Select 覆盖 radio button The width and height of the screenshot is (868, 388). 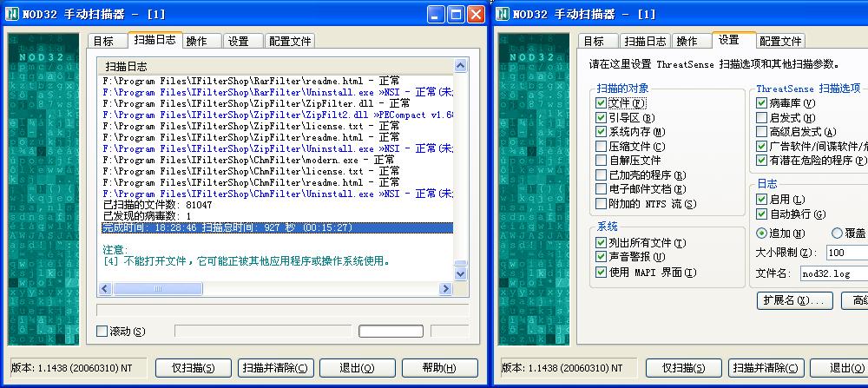click(837, 233)
